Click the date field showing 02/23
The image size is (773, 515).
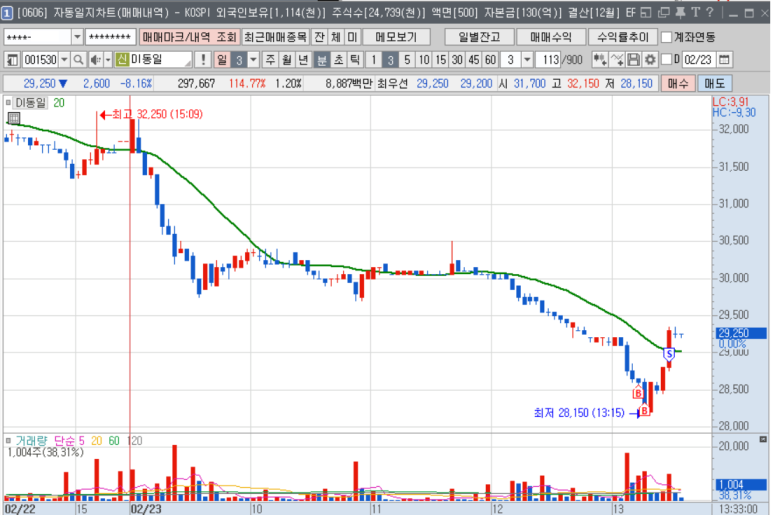pos(699,60)
